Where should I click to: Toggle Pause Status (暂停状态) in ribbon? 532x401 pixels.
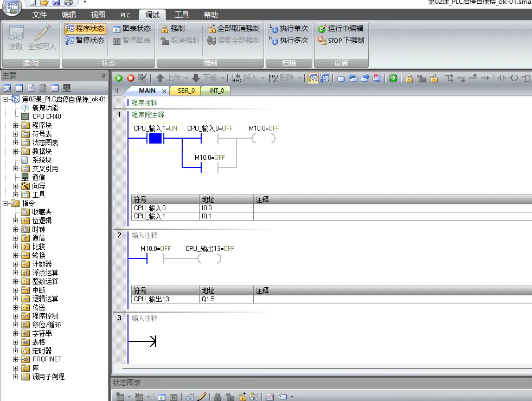coord(85,40)
